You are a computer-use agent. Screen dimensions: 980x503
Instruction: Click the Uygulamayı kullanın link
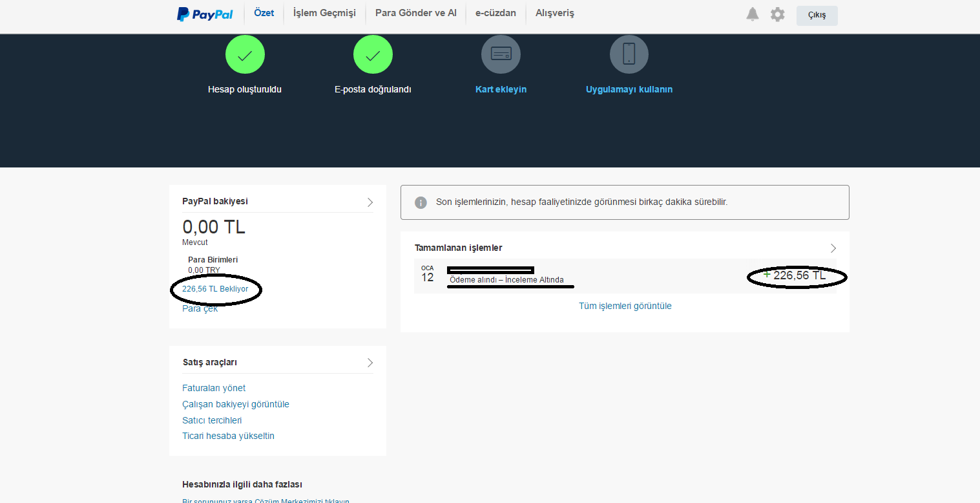tap(629, 90)
